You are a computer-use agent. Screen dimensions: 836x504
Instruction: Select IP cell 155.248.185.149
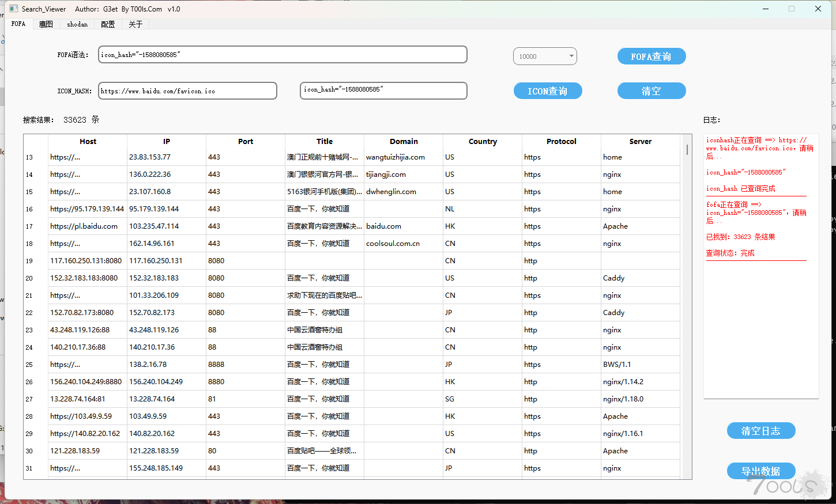(167, 468)
